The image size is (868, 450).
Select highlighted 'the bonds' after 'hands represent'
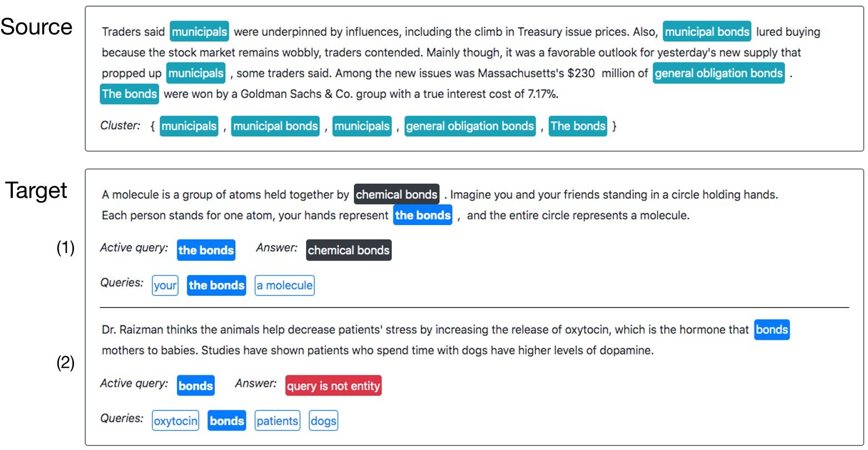(423, 216)
